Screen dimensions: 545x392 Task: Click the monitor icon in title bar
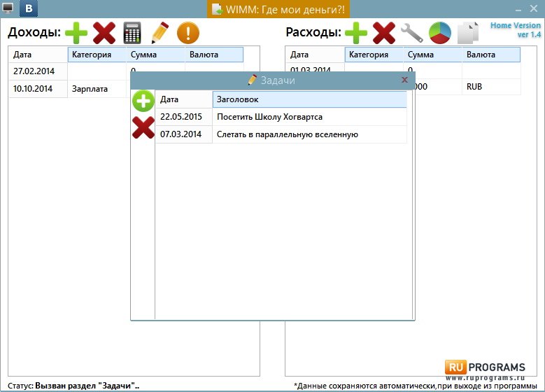[7, 8]
